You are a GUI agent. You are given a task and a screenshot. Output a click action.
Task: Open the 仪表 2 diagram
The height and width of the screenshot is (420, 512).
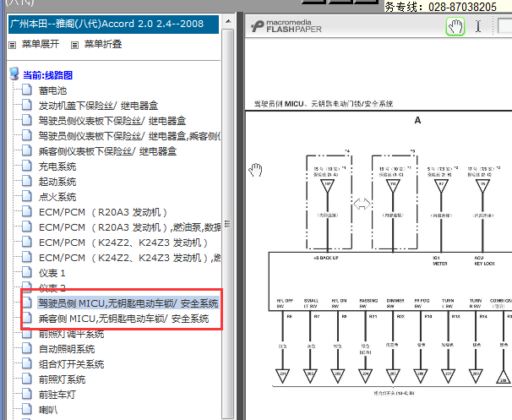(x=52, y=286)
